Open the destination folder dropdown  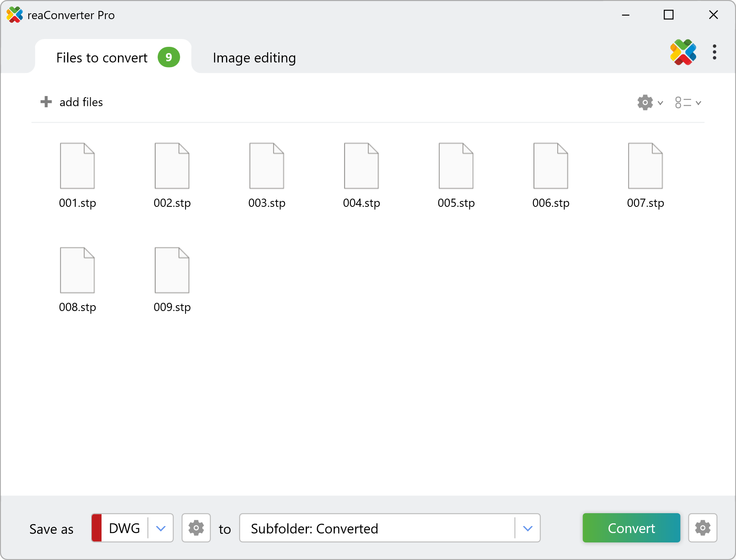click(x=528, y=528)
